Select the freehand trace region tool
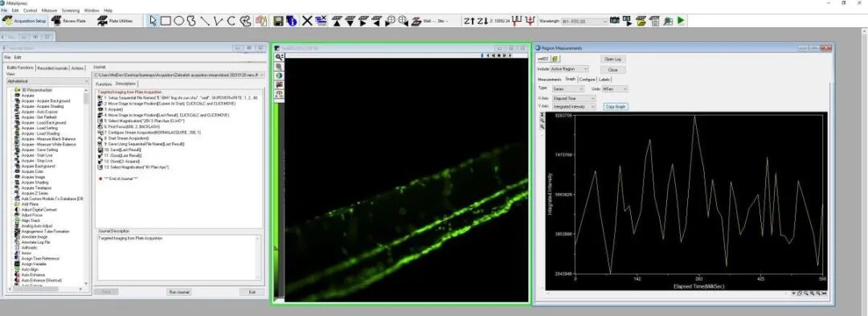Image resolution: width=868 pixels, height=316 pixels. pyautogui.click(x=191, y=21)
